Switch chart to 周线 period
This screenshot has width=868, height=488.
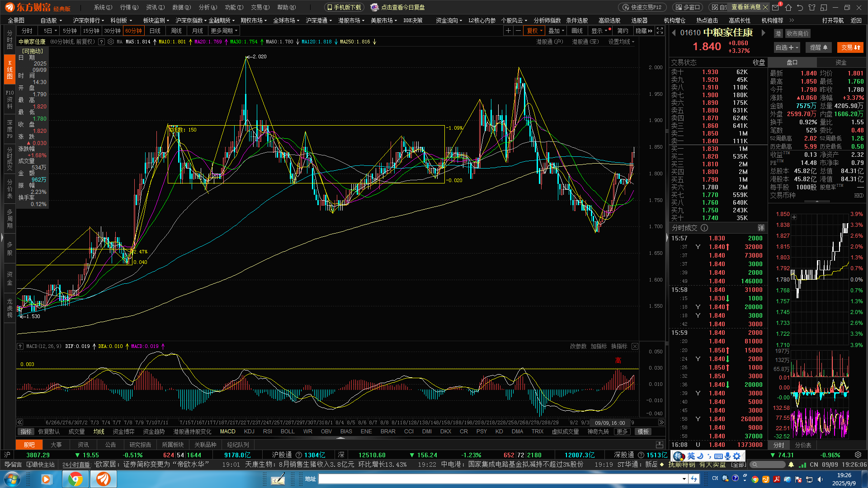point(176,31)
